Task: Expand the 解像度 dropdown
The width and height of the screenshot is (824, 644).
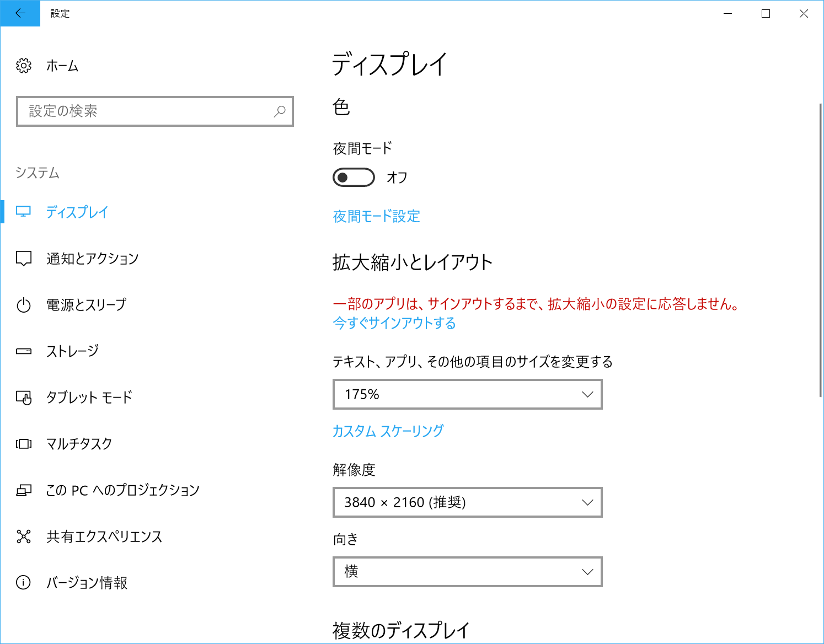Action: click(467, 502)
